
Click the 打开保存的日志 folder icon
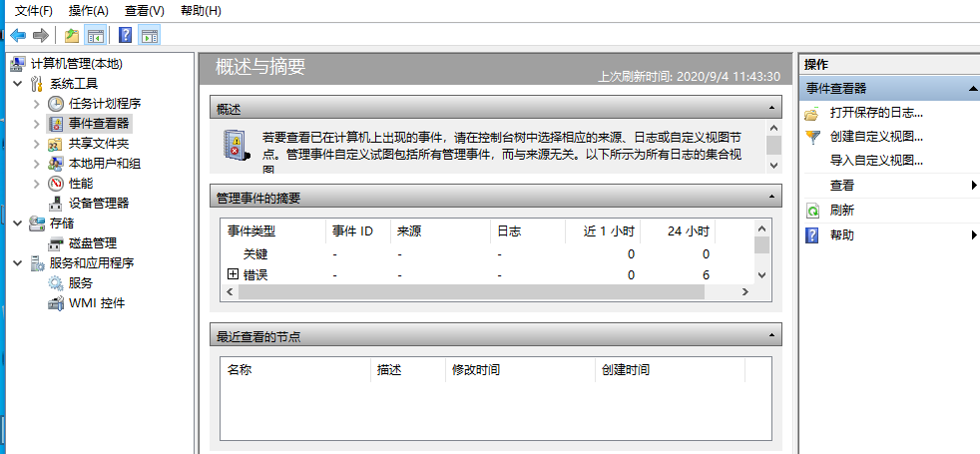tap(812, 114)
